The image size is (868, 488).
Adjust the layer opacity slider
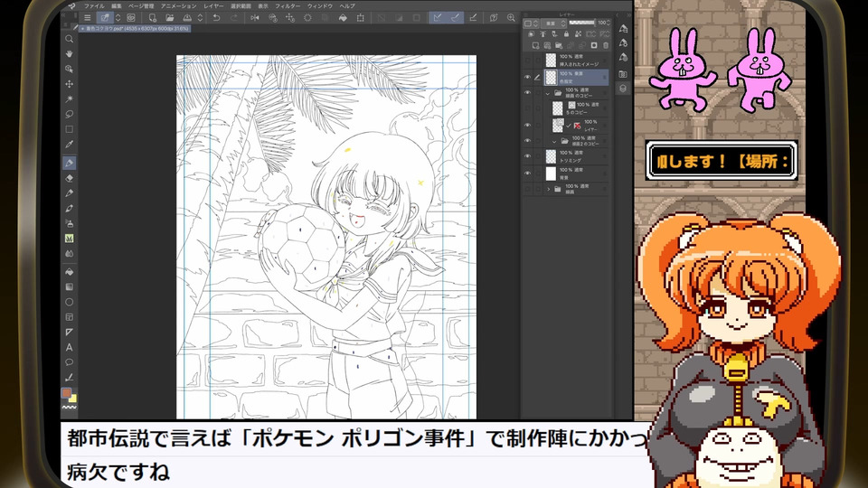(581, 23)
